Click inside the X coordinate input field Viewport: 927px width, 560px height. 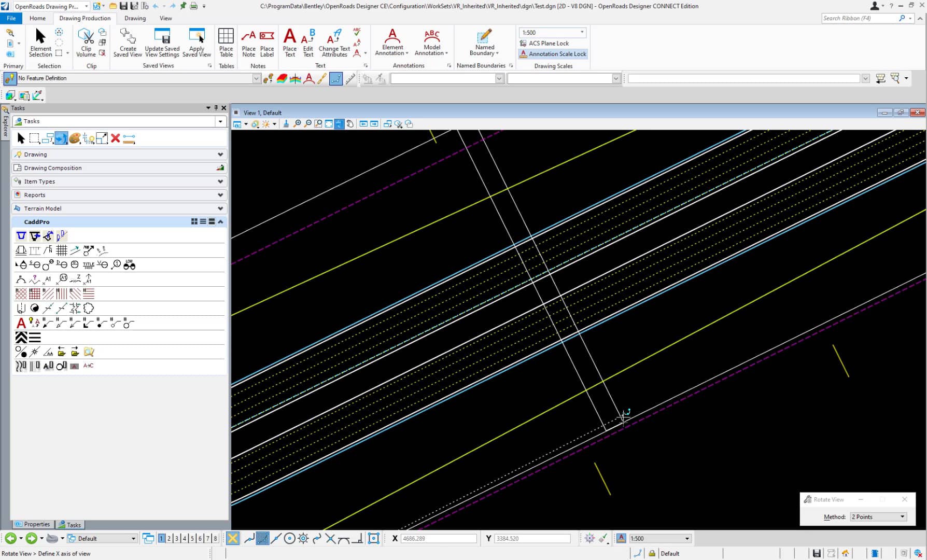[x=438, y=538]
